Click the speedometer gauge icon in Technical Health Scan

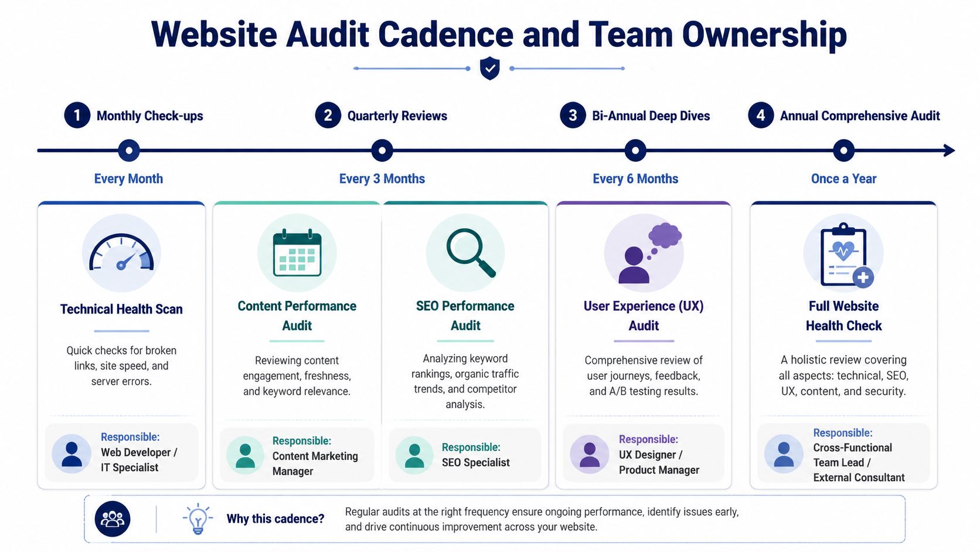click(x=121, y=253)
